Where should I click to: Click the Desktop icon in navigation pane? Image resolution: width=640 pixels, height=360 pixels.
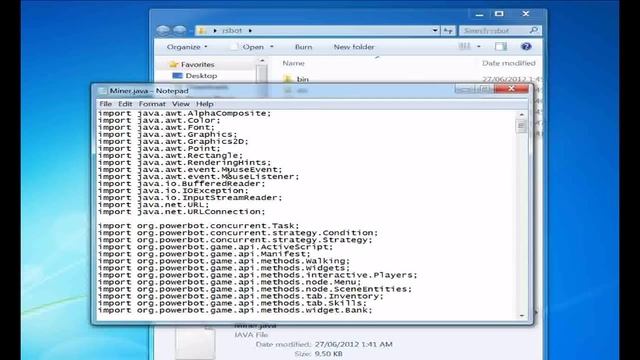177,76
